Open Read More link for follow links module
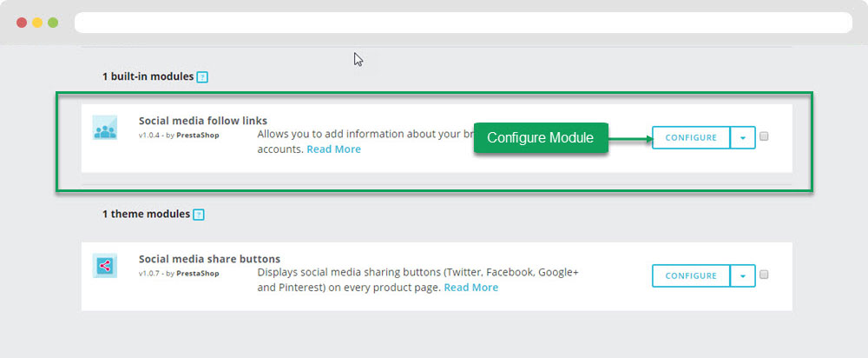The image size is (868, 358). [x=333, y=149]
